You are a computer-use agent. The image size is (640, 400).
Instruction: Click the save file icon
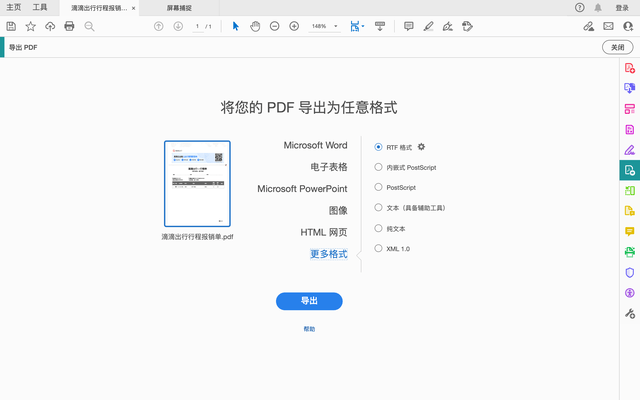click(11, 27)
